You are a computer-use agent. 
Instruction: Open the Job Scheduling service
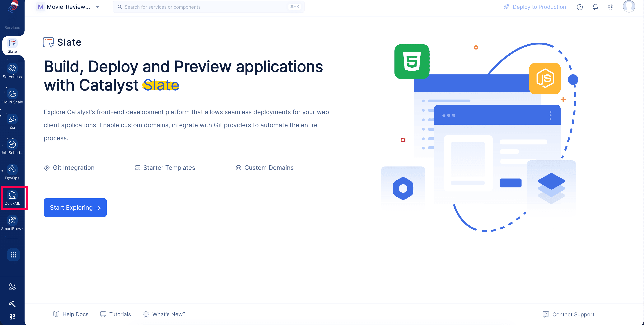coord(12,147)
